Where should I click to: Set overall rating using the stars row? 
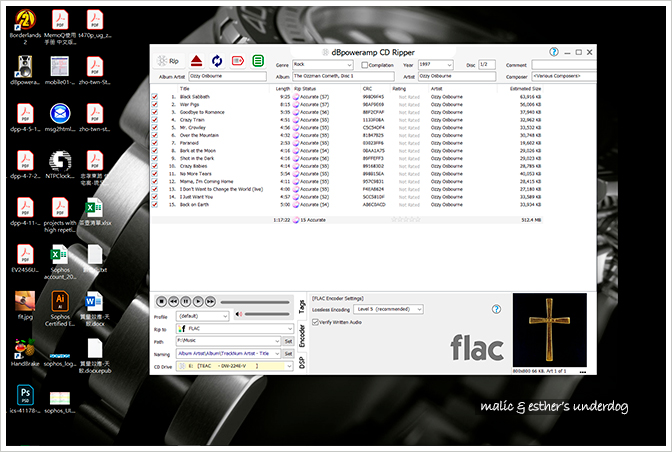[405, 220]
